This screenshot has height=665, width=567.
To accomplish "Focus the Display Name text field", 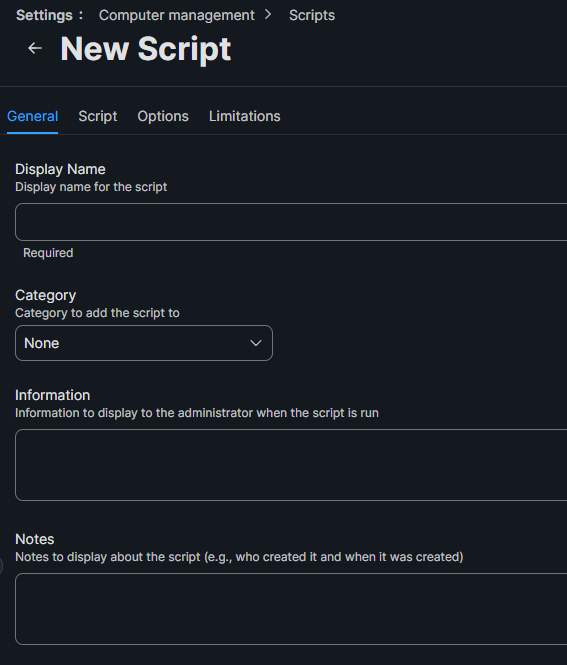I will [291, 222].
